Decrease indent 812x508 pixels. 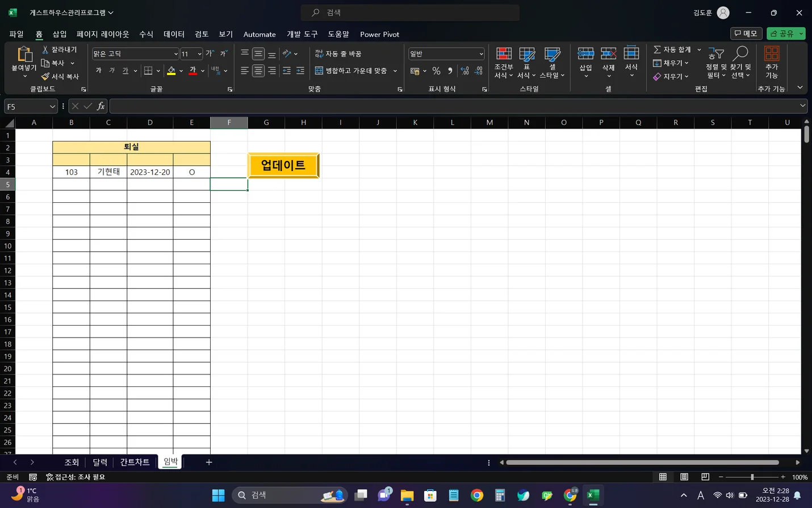[x=287, y=70]
